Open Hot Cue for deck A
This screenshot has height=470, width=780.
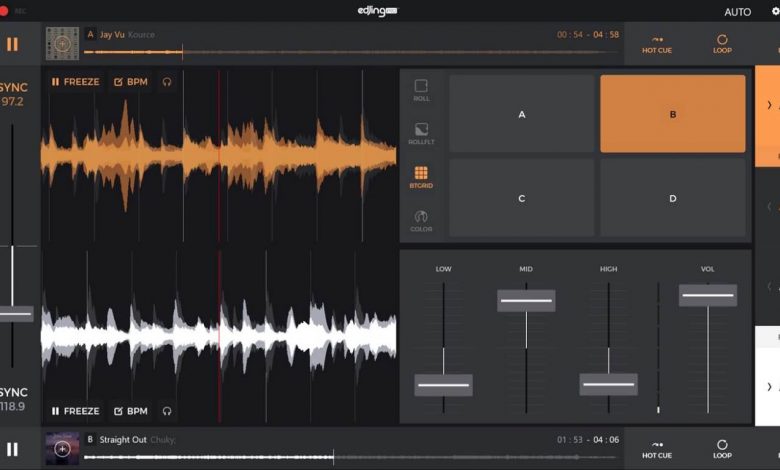pyautogui.click(x=657, y=44)
